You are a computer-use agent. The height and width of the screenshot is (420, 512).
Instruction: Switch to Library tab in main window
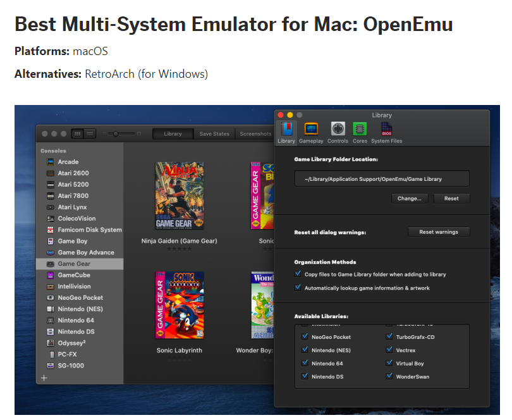(x=173, y=133)
